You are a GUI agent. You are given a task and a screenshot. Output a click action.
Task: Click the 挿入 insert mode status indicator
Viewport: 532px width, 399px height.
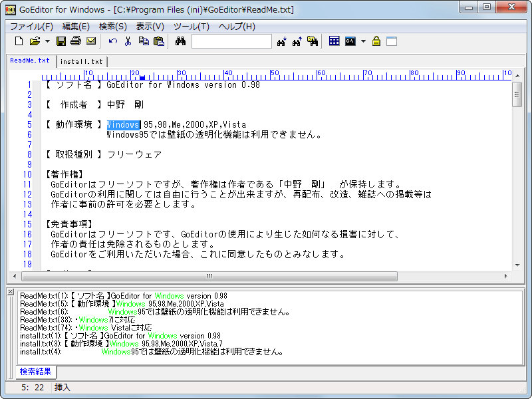(63, 387)
